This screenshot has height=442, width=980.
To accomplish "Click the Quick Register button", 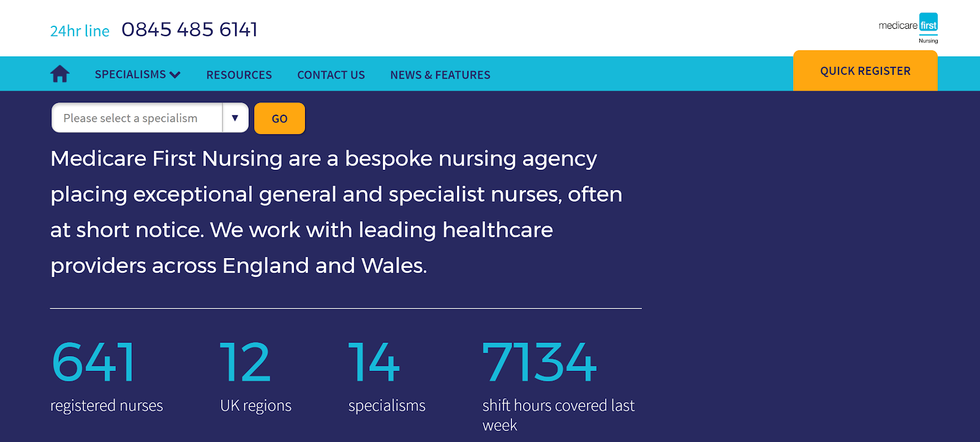I will [x=865, y=70].
